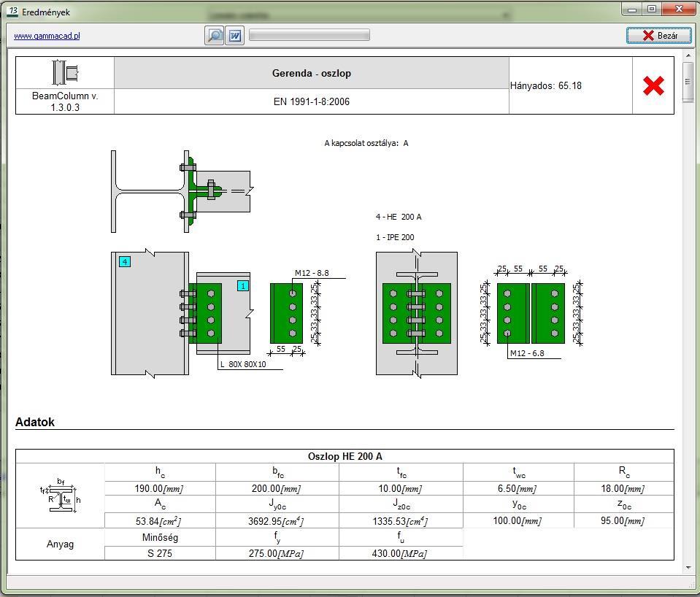Click the H-section dimension diagram icon

coord(61,496)
